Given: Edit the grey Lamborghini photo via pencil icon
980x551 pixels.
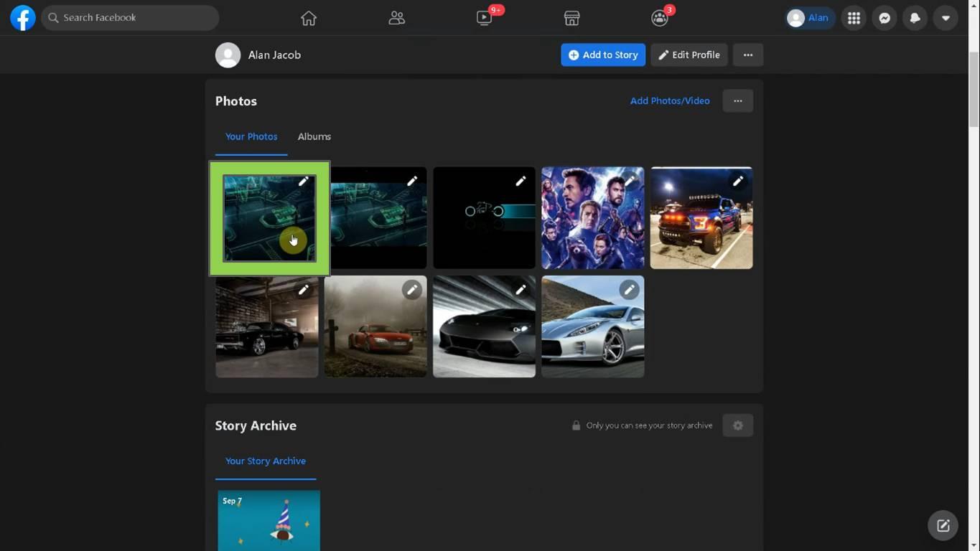Looking at the screenshot, I should pos(521,290).
